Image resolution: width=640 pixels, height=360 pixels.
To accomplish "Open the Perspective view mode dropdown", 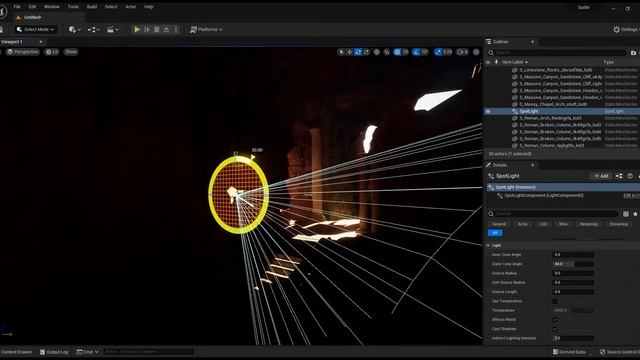I will [x=23, y=52].
